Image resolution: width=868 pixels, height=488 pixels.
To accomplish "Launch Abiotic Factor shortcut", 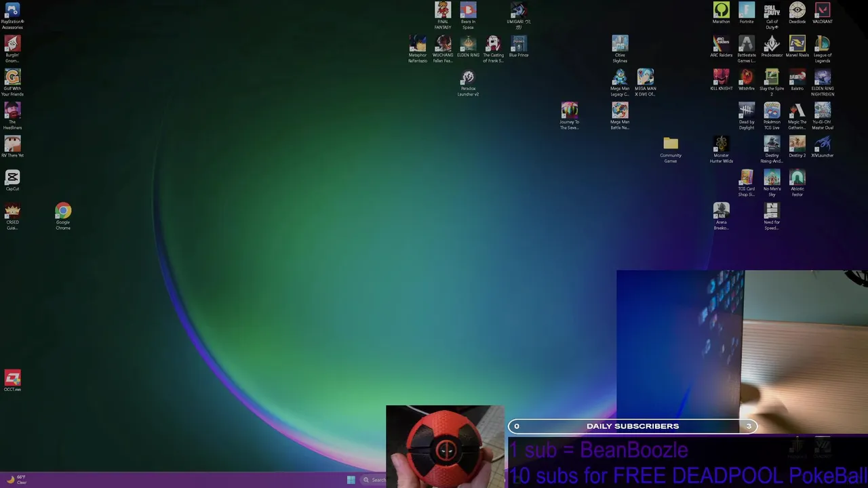I will click(x=797, y=183).
